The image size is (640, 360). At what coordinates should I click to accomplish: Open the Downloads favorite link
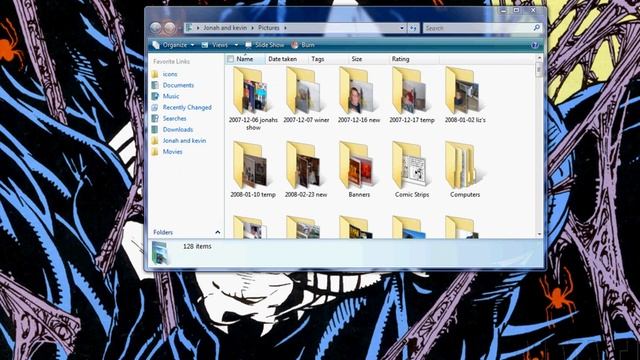(178, 129)
